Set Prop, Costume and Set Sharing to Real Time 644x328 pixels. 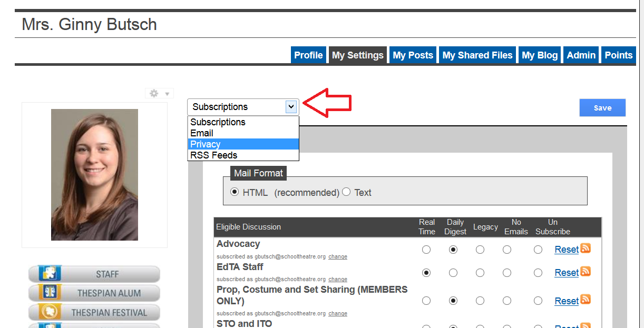(426, 301)
